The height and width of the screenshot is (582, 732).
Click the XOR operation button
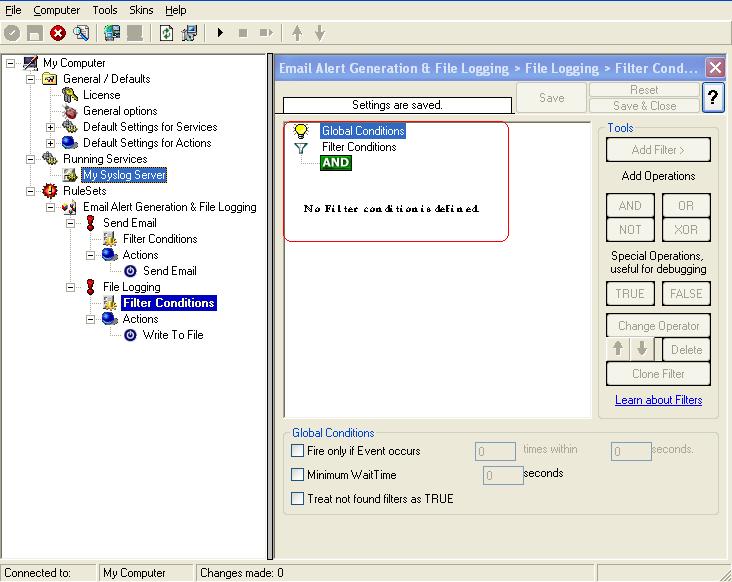coord(686,230)
